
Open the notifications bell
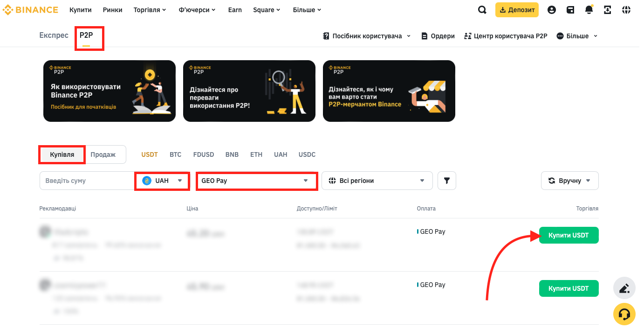point(589,10)
